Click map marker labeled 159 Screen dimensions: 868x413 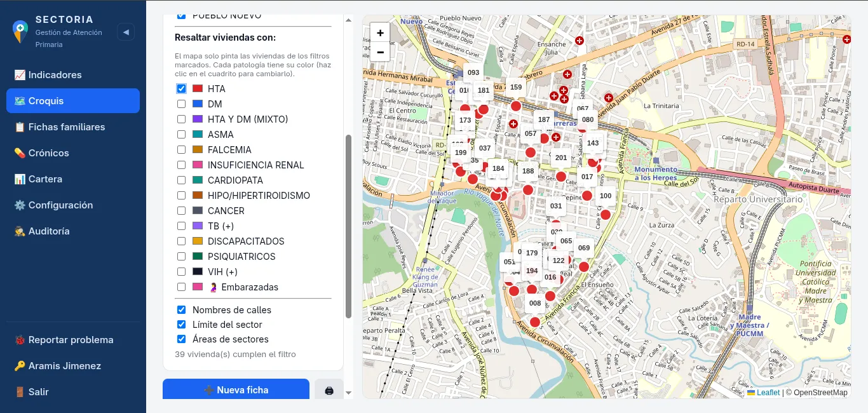pyautogui.click(x=516, y=88)
